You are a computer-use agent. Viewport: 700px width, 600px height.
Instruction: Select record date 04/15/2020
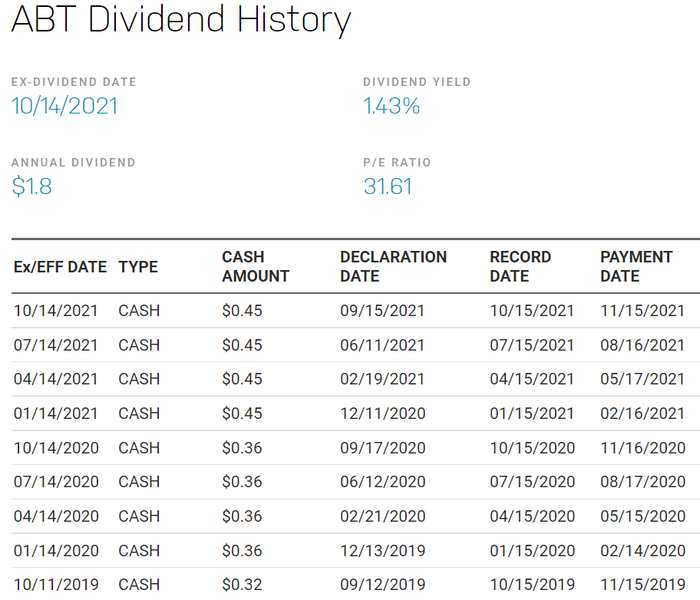[533, 516]
